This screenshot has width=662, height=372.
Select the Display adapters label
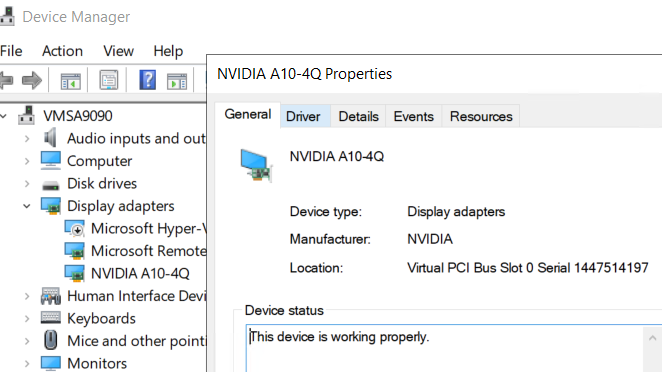[121, 206]
